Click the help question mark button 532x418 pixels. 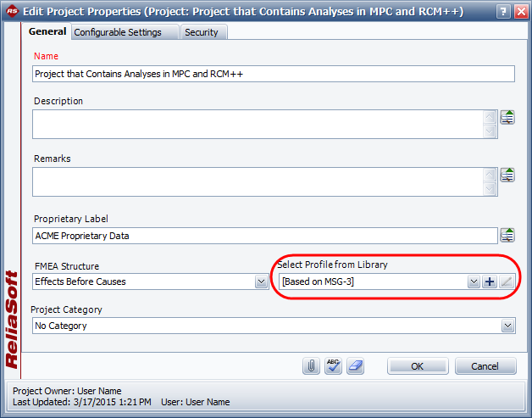503,10
